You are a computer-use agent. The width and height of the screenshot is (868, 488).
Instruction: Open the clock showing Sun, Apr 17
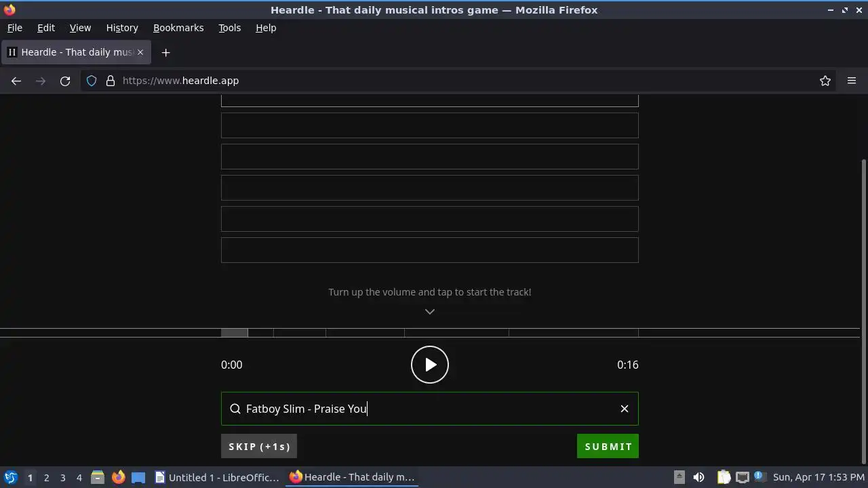(818, 477)
